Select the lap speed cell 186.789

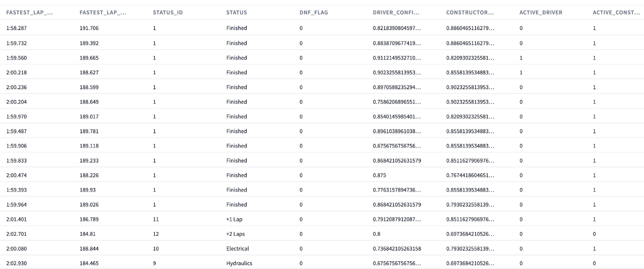point(89,219)
